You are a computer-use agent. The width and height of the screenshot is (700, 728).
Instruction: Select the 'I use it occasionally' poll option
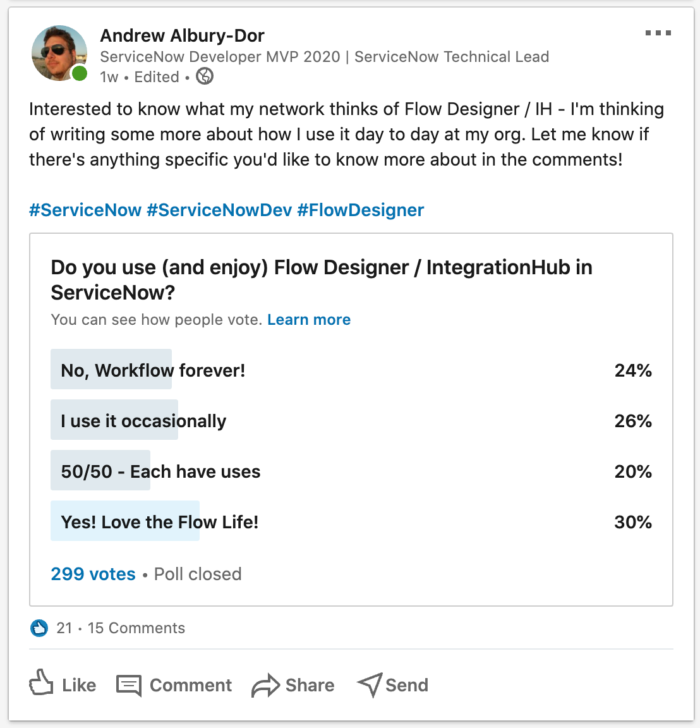[351, 420]
